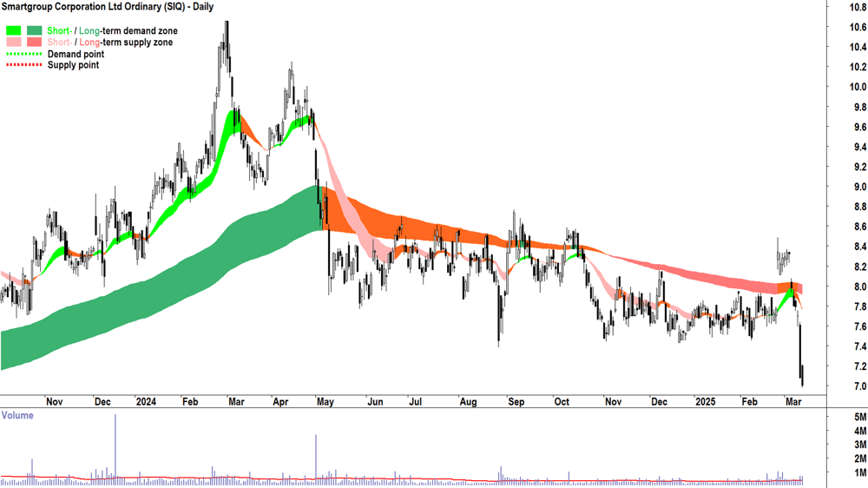Click the 'Volume' panel label
Screen dimensions: 868x488
click(x=17, y=415)
